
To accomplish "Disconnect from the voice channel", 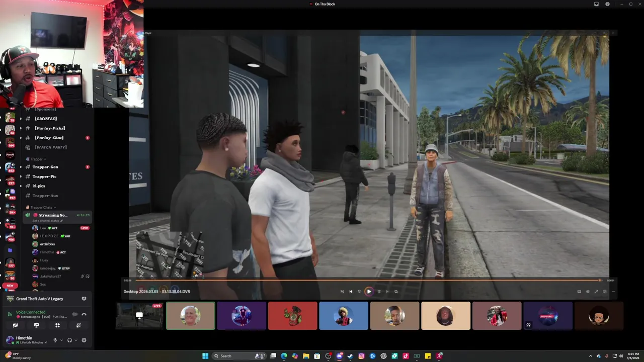I will pyautogui.click(x=84, y=314).
